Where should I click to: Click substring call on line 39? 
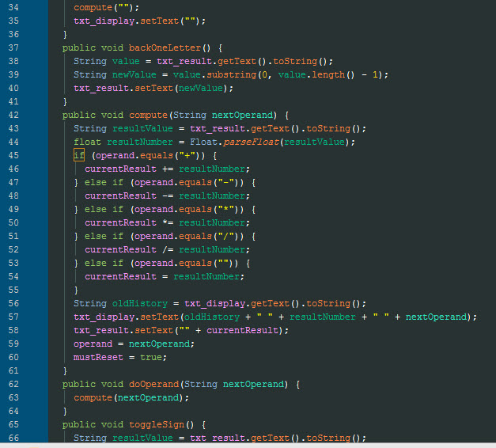(x=232, y=74)
